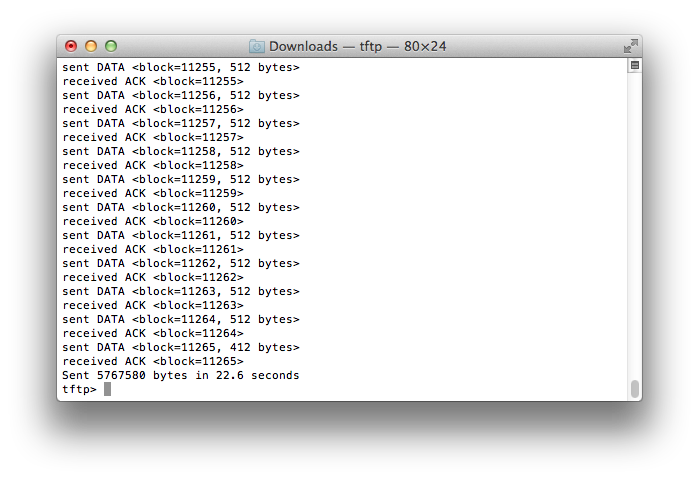
Task: Click the line sent DATA block=11258
Action: coord(181,151)
